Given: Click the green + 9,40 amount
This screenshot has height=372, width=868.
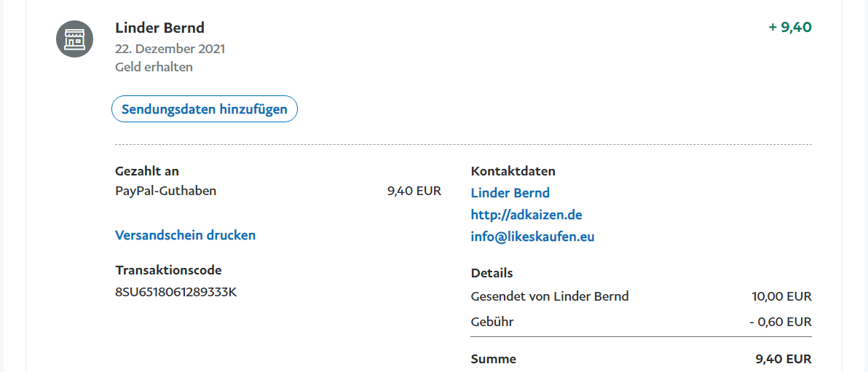Looking at the screenshot, I should [x=790, y=27].
